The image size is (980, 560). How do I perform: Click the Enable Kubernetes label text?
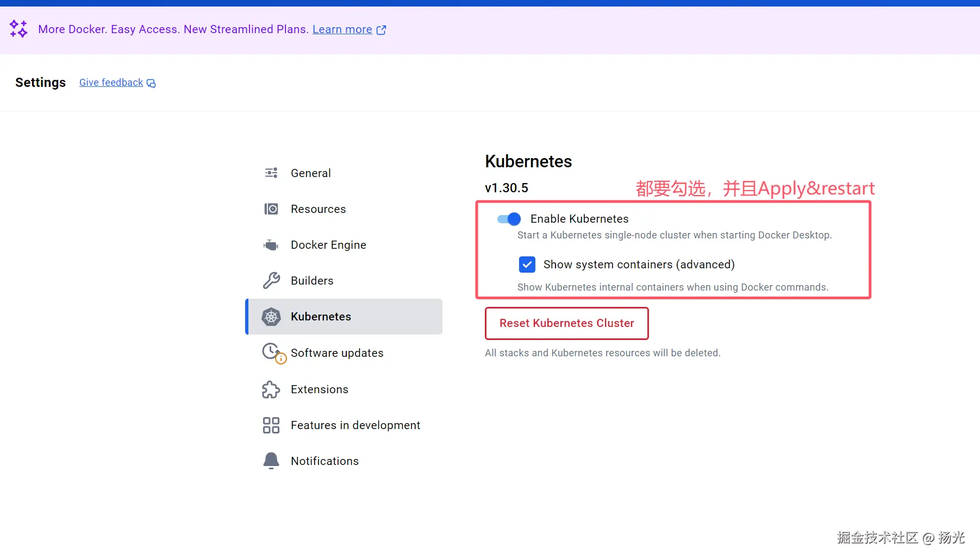pos(579,219)
